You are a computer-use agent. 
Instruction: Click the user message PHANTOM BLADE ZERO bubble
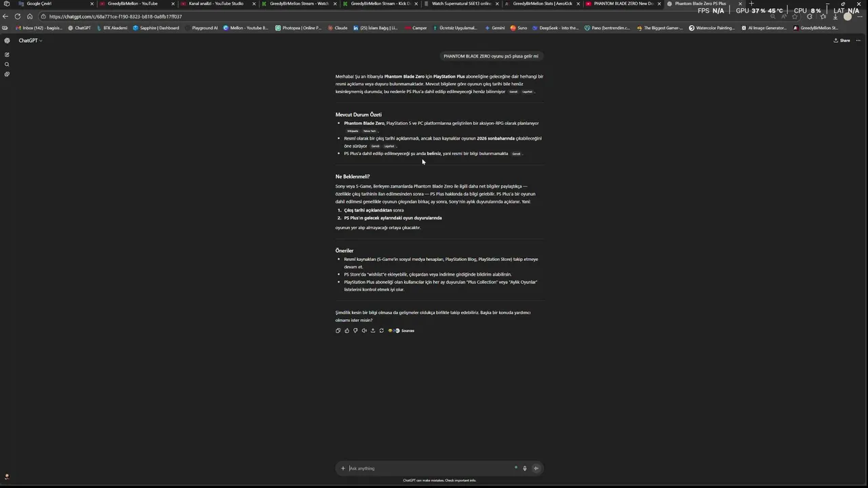point(491,56)
